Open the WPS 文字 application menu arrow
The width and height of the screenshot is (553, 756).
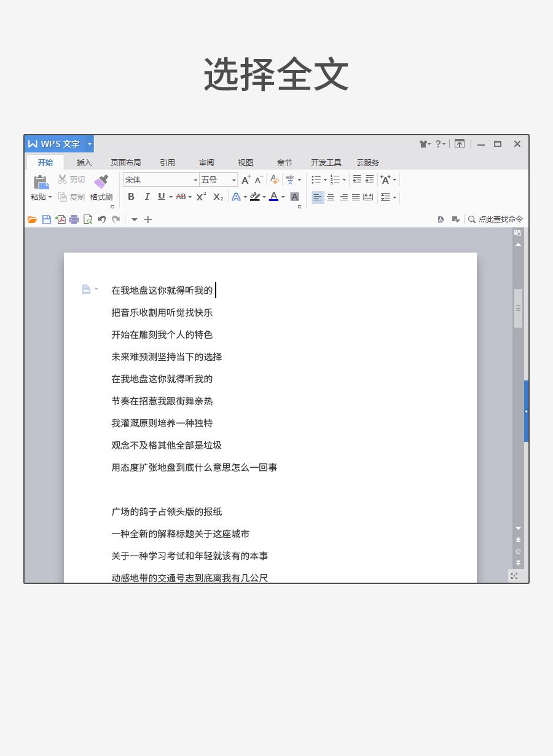coord(90,144)
